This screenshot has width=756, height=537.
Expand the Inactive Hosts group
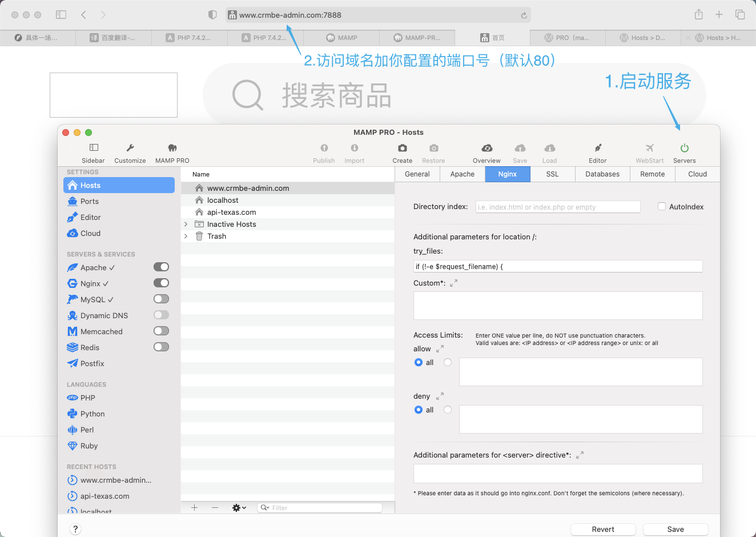pyautogui.click(x=186, y=224)
